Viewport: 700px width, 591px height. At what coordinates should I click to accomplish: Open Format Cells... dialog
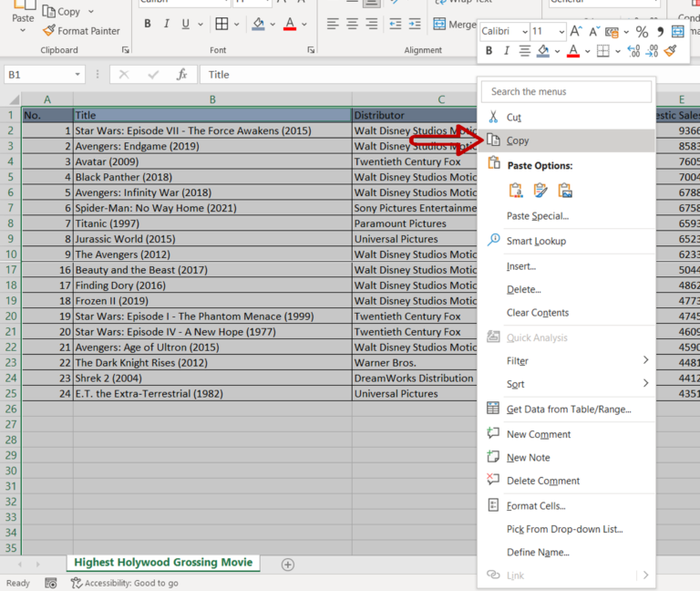click(536, 505)
